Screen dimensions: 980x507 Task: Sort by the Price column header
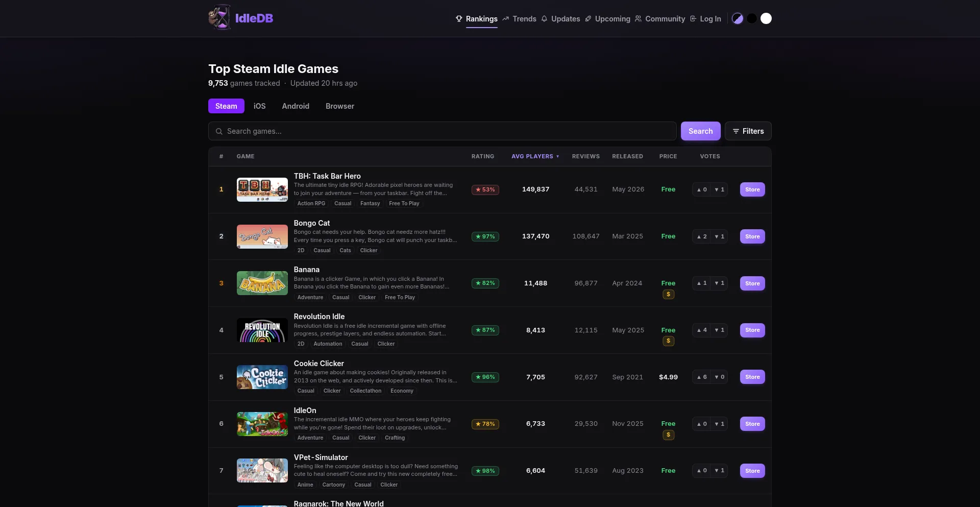point(668,156)
